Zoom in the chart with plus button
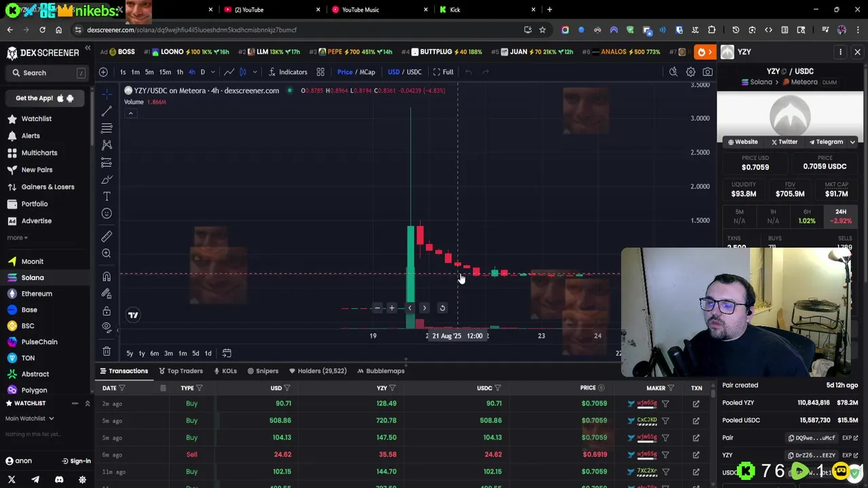Image resolution: width=868 pixels, height=488 pixels. pyautogui.click(x=391, y=308)
